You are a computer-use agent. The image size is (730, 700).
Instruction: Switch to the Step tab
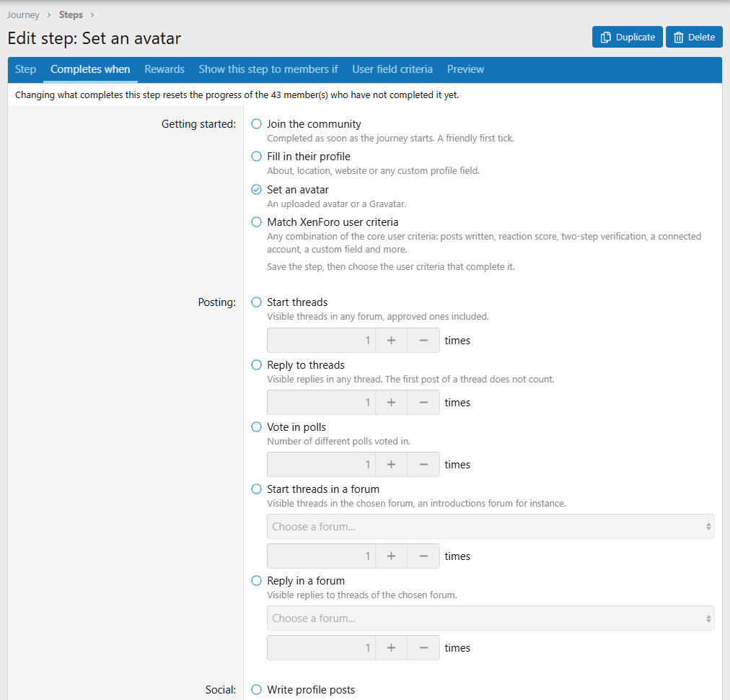click(25, 69)
